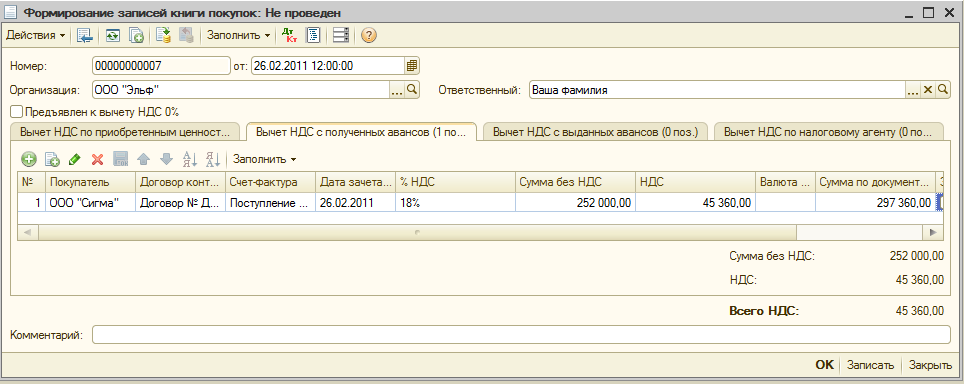964x384 pixels.
Task: Open the top toolbar Заполнить dropdown
Action: click(238, 36)
